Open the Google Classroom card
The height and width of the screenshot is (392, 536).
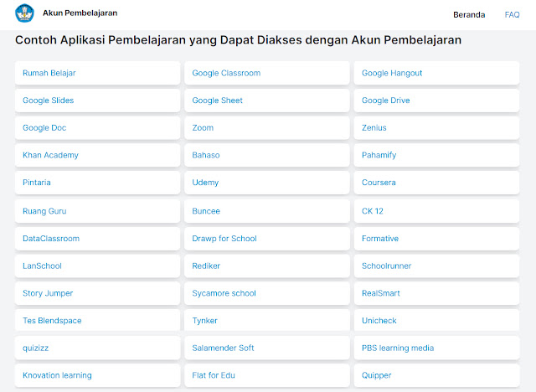pos(267,73)
